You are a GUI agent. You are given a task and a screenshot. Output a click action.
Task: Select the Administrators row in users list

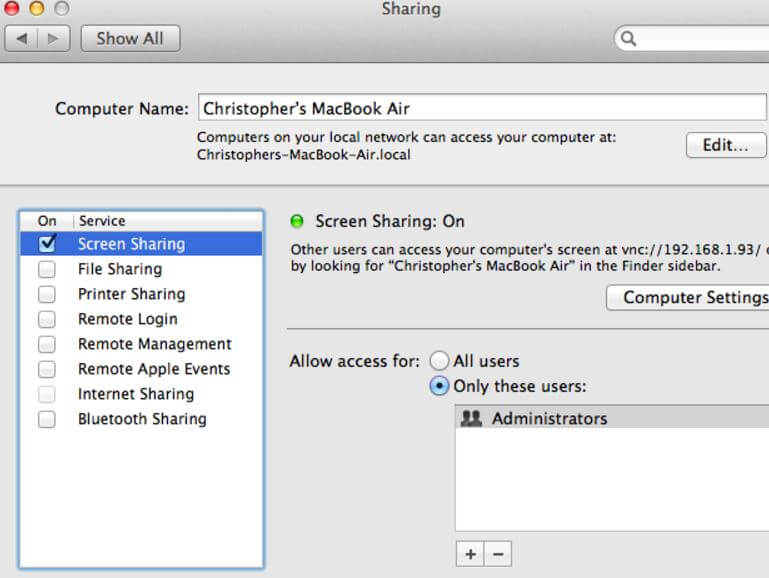pos(612,418)
